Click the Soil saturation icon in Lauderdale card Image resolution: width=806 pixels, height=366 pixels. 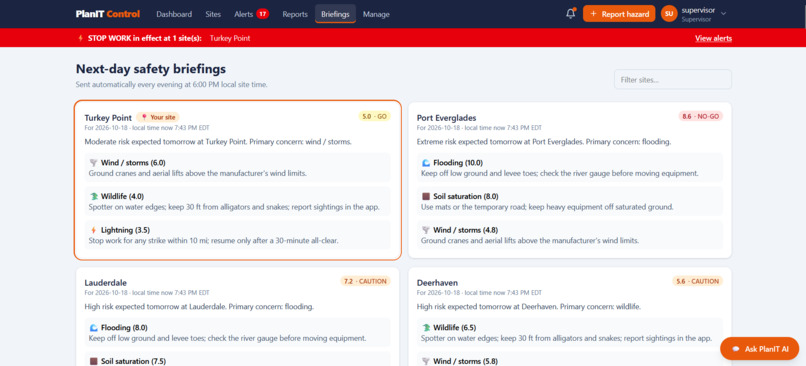[94, 361]
